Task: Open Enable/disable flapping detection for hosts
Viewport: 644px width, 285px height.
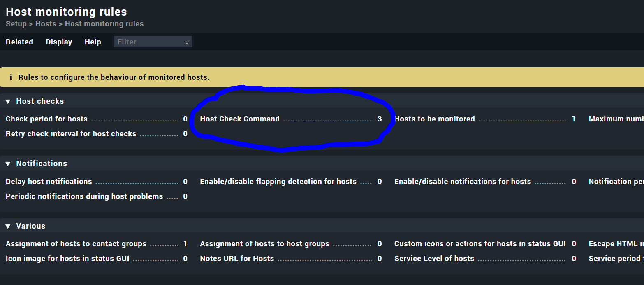Action: (x=278, y=182)
